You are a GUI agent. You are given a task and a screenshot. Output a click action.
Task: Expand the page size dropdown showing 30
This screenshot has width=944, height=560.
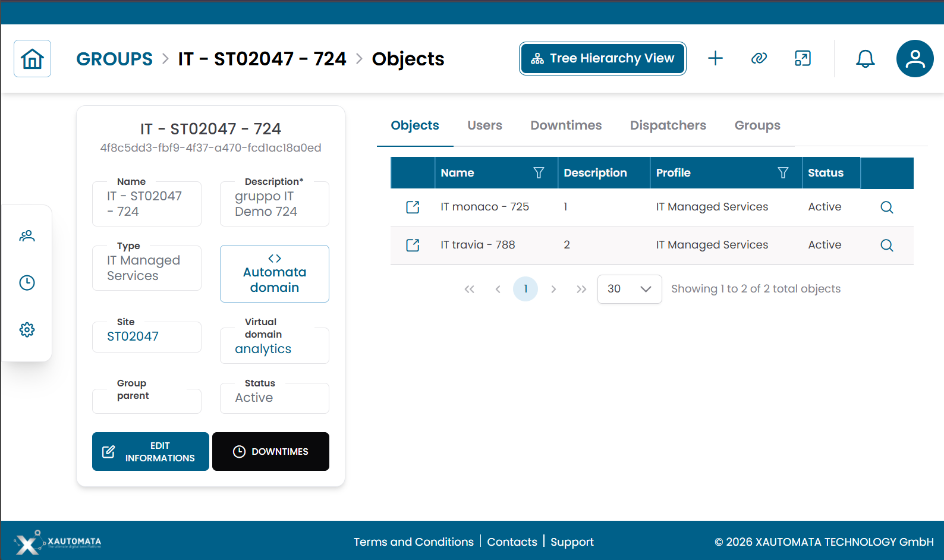629,289
